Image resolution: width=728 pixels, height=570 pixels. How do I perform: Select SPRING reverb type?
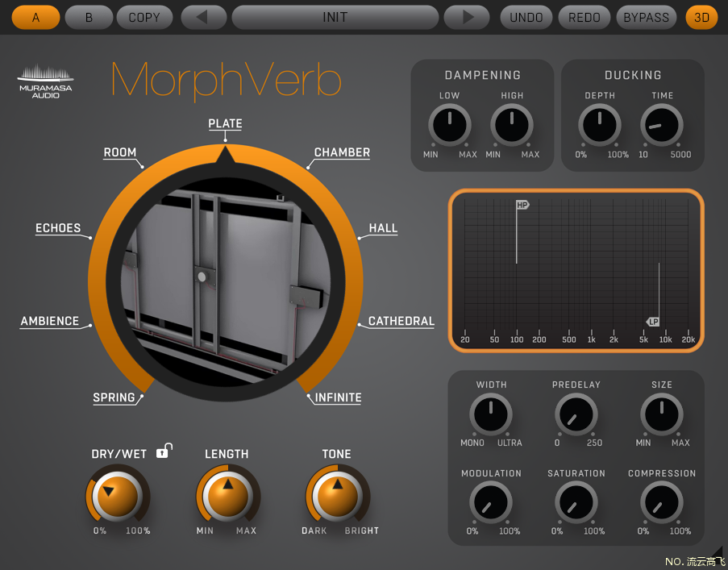coord(114,397)
